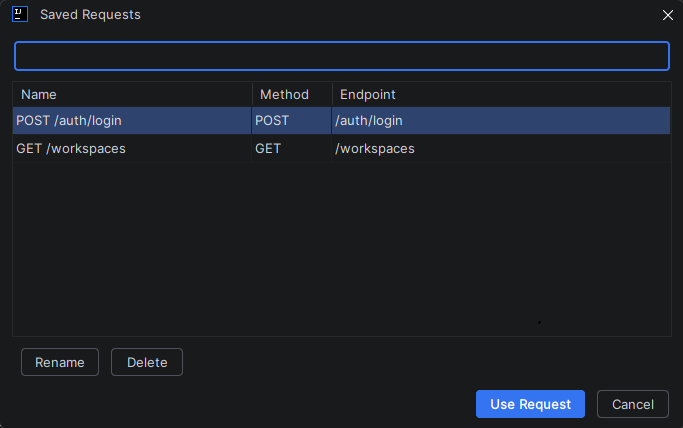Focus the search input field

coord(342,56)
